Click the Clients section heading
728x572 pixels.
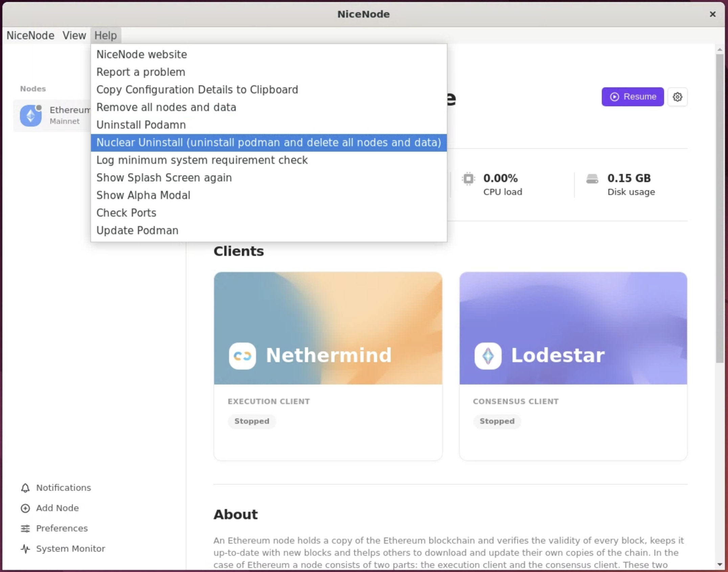point(238,251)
